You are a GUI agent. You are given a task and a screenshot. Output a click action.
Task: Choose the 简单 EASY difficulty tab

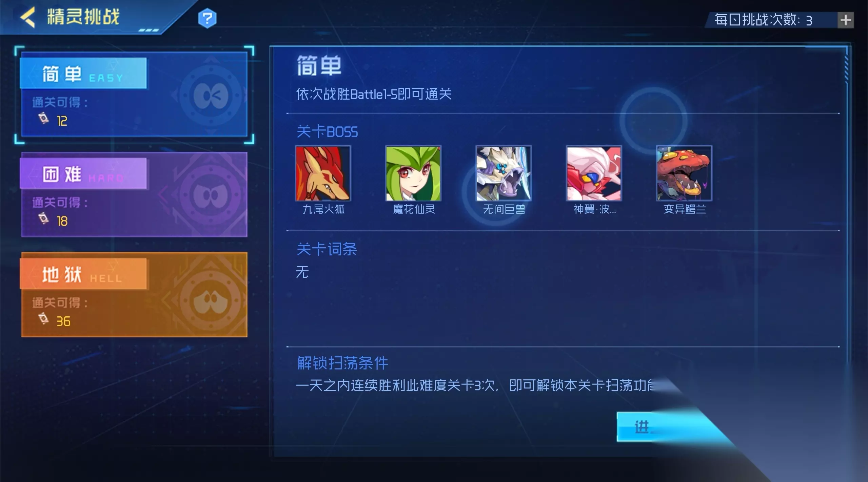click(134, 95)
